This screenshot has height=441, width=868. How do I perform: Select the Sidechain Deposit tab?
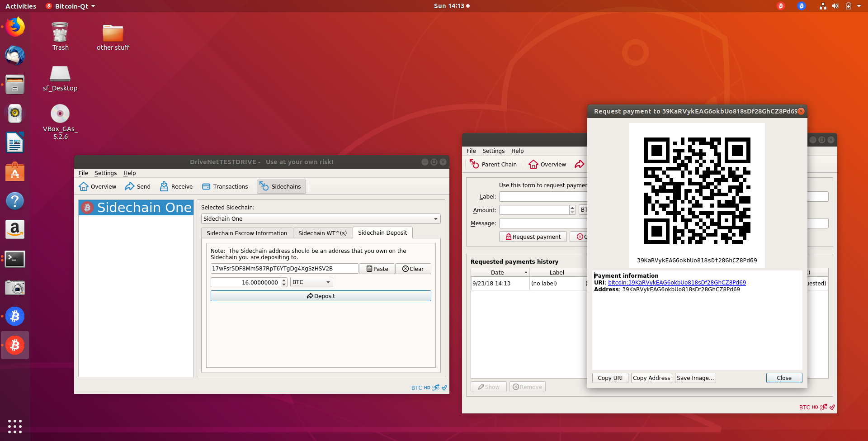pyautogui.click(x=382, y=232)
